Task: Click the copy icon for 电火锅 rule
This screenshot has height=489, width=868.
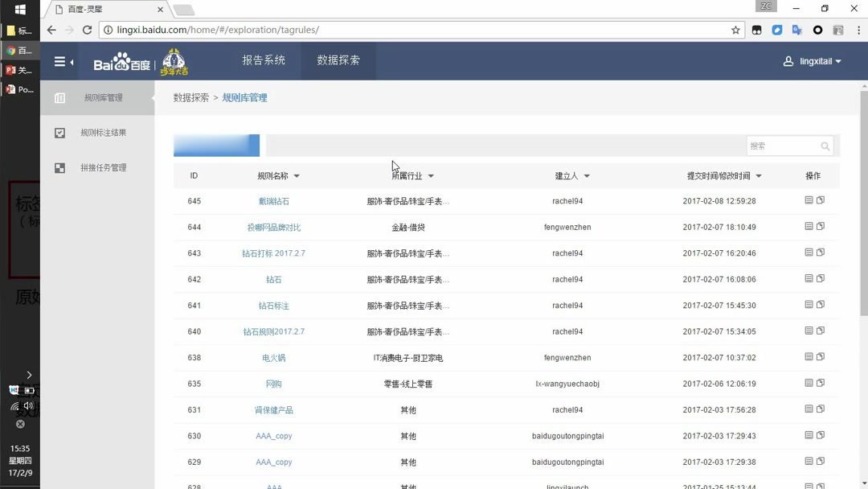Action: [819, 357]
